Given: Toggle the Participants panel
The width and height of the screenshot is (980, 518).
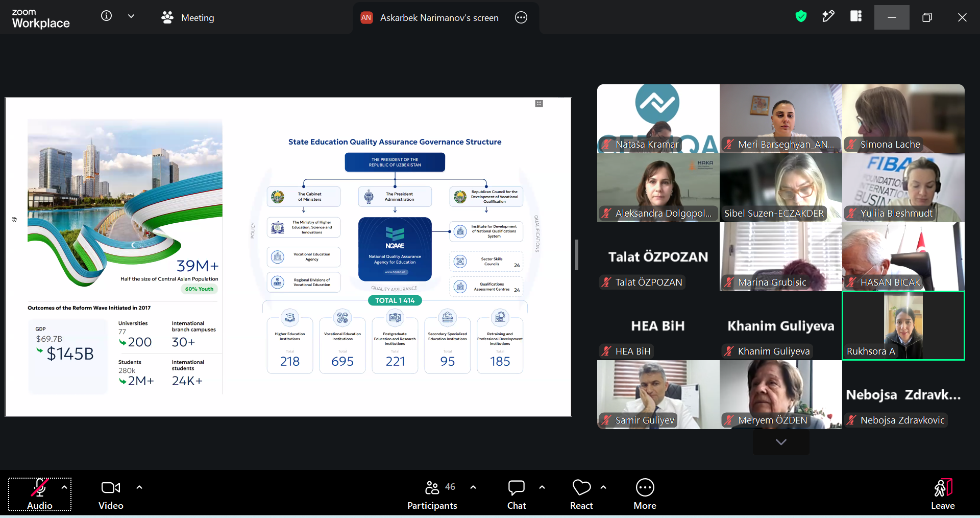Looking at the screenshot, I should [x=432, y=494].
